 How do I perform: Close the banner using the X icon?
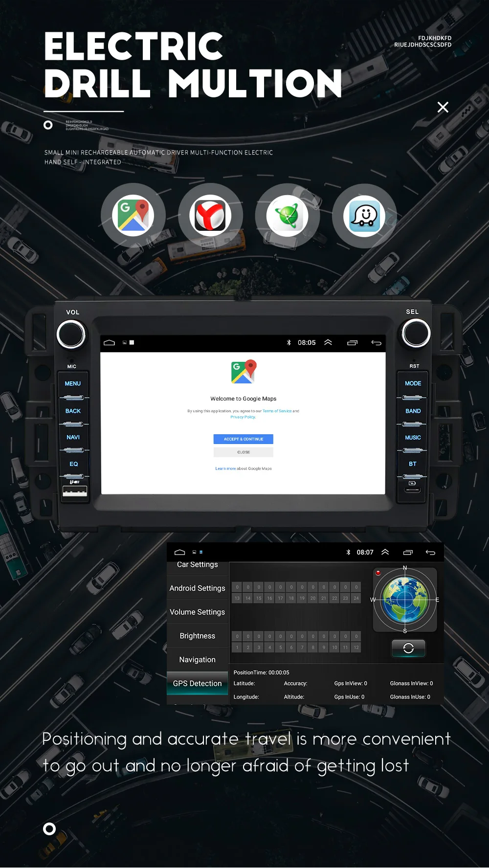click(443, 107)
